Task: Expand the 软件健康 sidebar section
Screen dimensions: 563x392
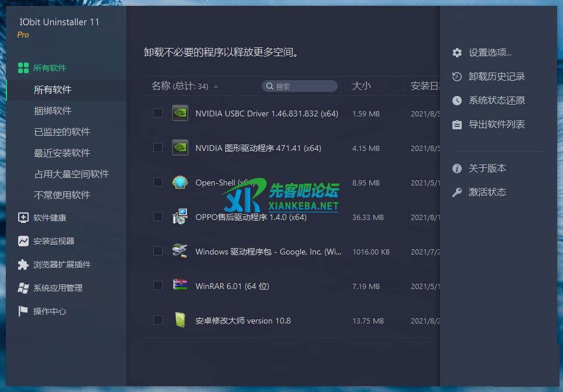Action: pos(50,218)
